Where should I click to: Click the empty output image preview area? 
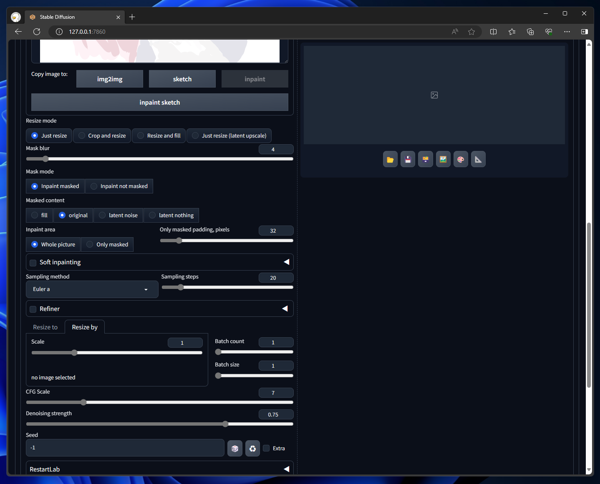434,95
